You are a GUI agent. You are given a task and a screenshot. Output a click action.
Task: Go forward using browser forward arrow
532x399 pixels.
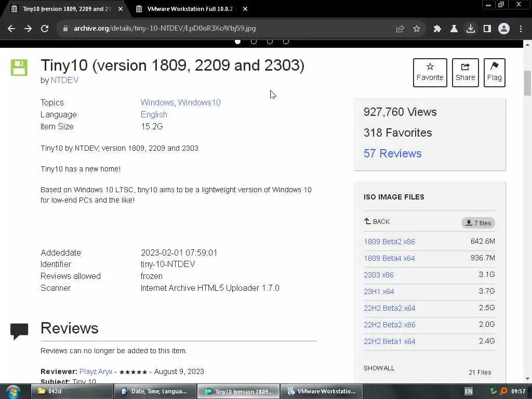[28, 29]
